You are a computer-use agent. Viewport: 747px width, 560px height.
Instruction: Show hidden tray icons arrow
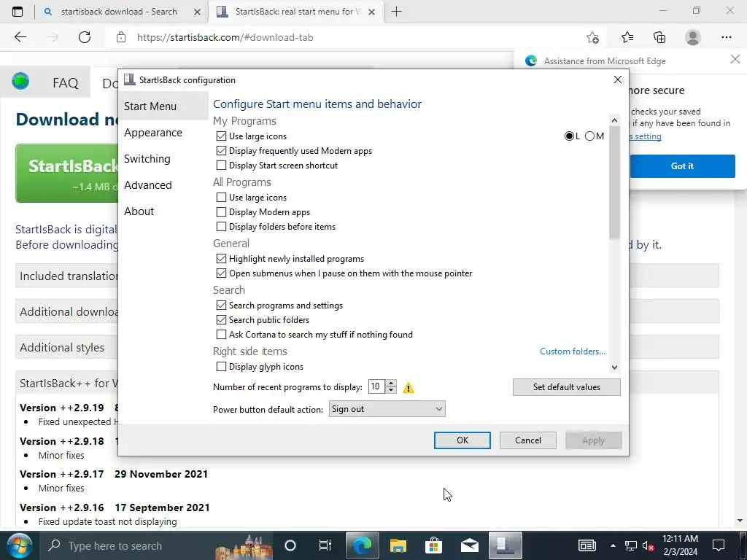click(x=613, y=545)
